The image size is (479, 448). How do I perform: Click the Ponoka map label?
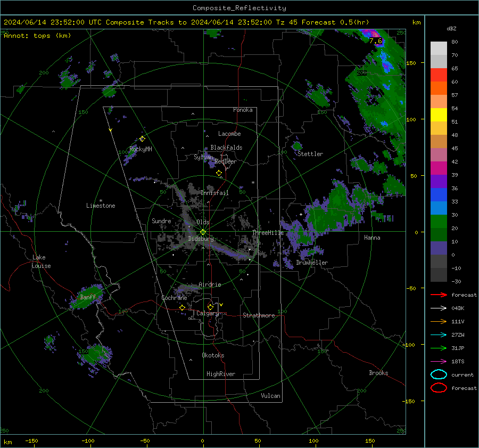point(243,110)
